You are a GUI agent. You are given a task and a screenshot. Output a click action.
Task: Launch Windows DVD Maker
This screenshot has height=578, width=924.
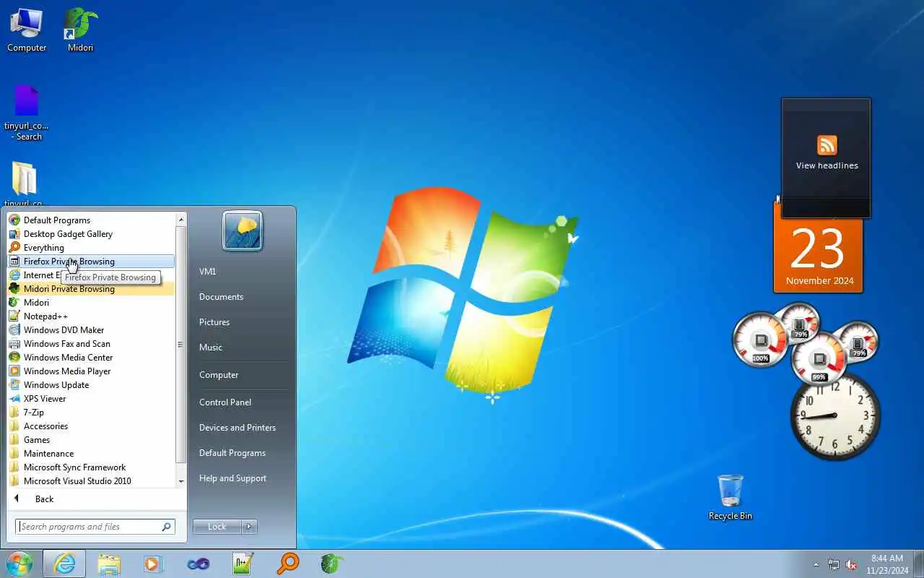click(x=91, y=330)
